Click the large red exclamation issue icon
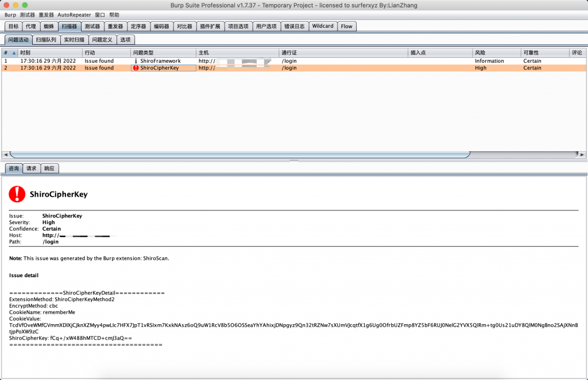This screenshot has width=588, height=380. click(17, 194)
